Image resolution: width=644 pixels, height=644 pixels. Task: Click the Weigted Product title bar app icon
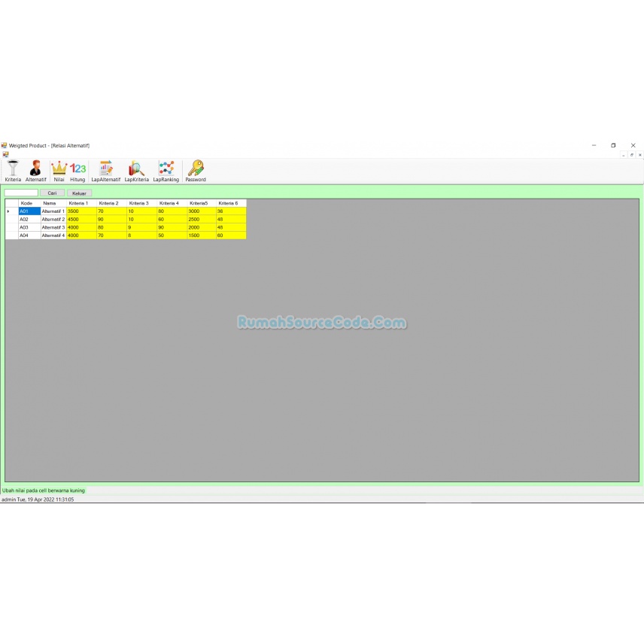(4, 145)
